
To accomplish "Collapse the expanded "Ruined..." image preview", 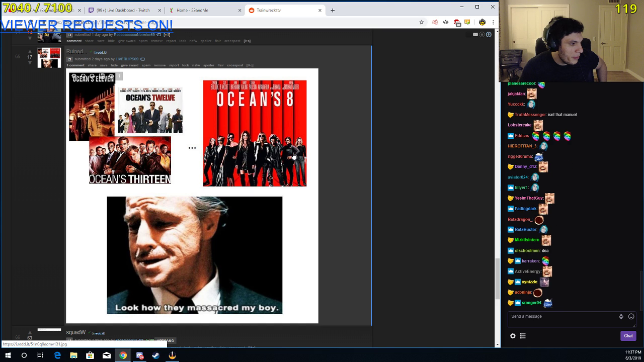I will [x=69, y=59].
